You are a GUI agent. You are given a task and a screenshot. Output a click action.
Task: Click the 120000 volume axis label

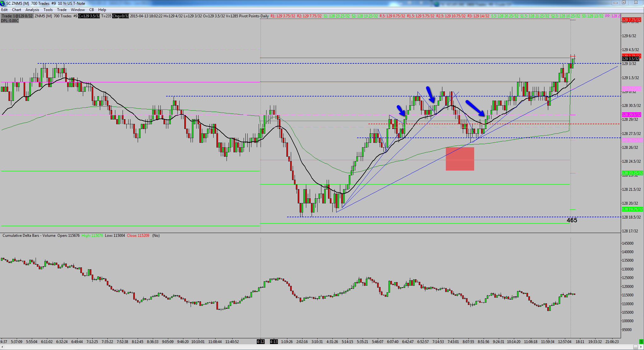628,287
